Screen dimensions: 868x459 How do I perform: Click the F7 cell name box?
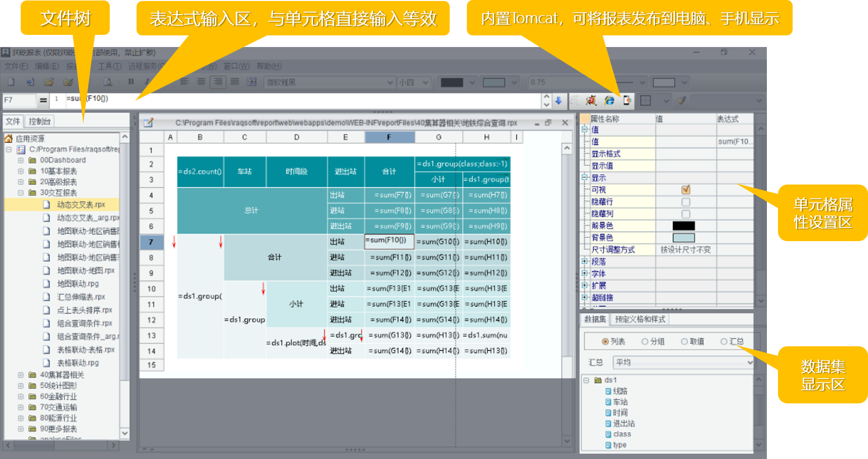(x=19, y=100)
